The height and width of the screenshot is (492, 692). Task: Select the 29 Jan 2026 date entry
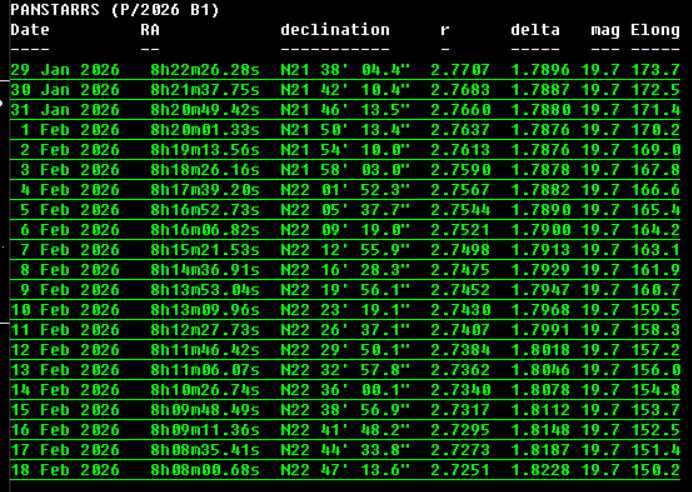[x=65, y=70]
